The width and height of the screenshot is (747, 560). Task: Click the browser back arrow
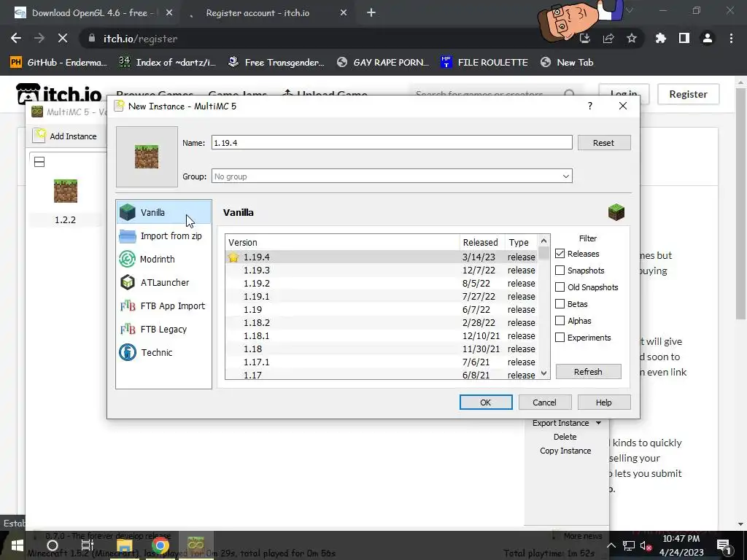pyautogui.click(x=16, y=39)
